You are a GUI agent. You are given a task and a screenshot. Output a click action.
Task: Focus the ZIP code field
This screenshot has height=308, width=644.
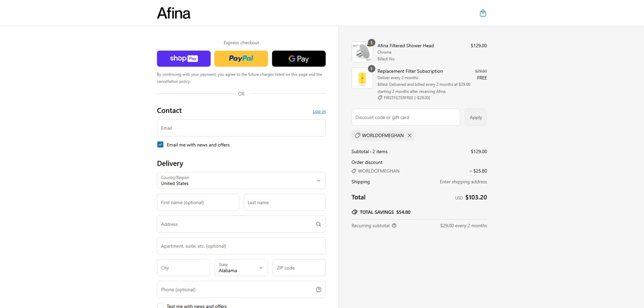[x=299, y=268]
